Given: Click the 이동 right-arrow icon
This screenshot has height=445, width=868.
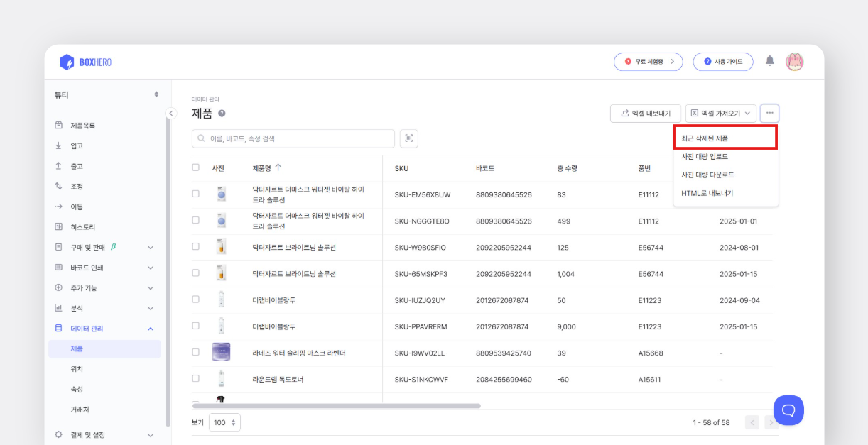Looking at the screenshot, I should pos(59,207).
